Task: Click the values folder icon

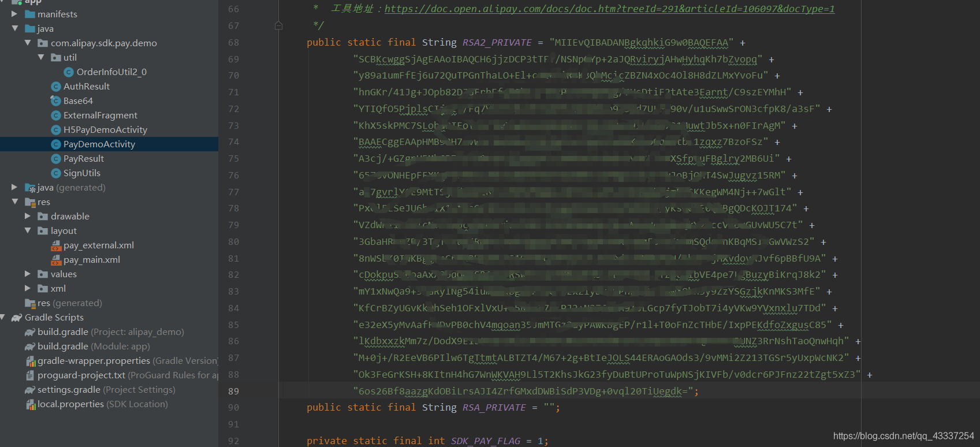Action: pyautogui.click(x=43, y=274)
